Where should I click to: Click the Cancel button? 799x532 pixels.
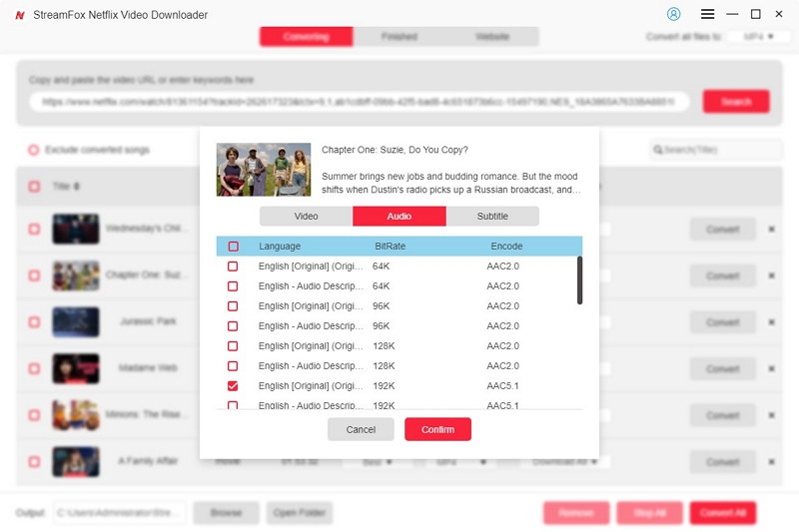(x=361, y=429)
